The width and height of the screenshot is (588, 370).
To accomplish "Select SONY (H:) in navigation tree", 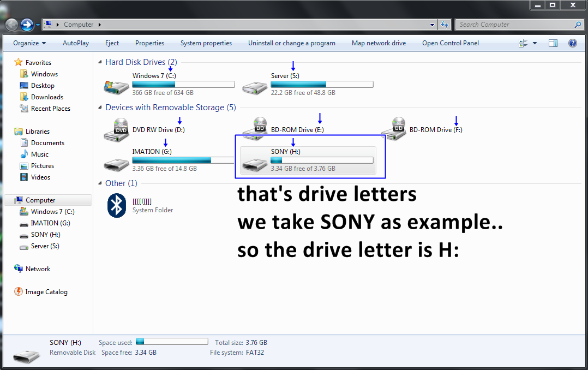I will (x=45, y=235).
